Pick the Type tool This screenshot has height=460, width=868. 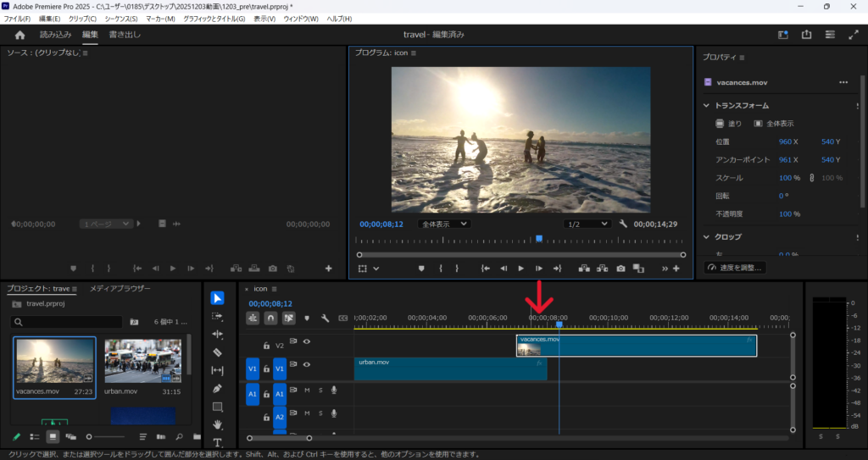[x=217, y=442]
